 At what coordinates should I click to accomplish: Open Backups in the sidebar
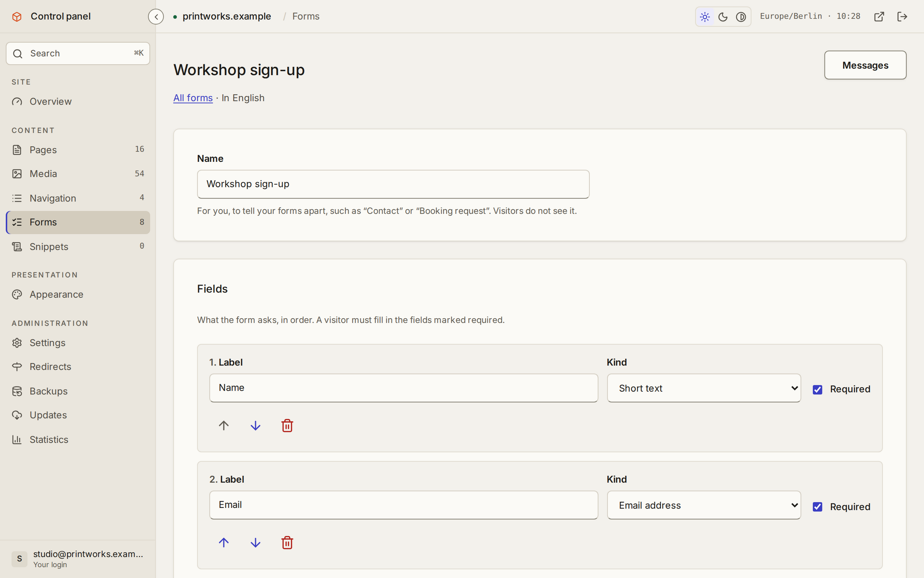[78, 391]
